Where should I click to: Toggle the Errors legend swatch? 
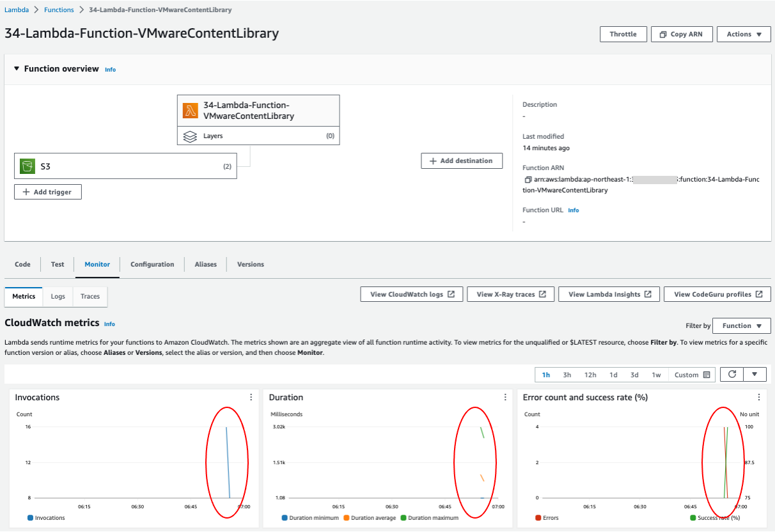tap(538, 518)
